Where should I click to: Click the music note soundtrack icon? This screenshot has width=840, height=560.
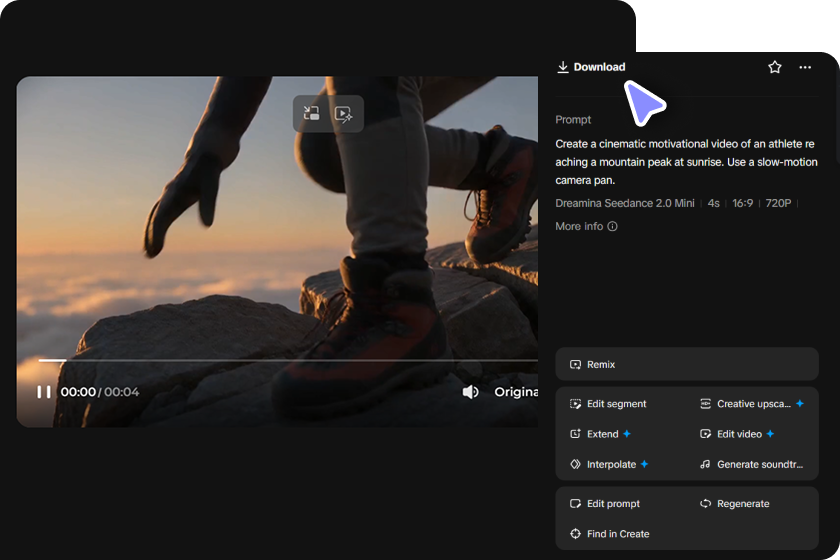coord(705,464)
